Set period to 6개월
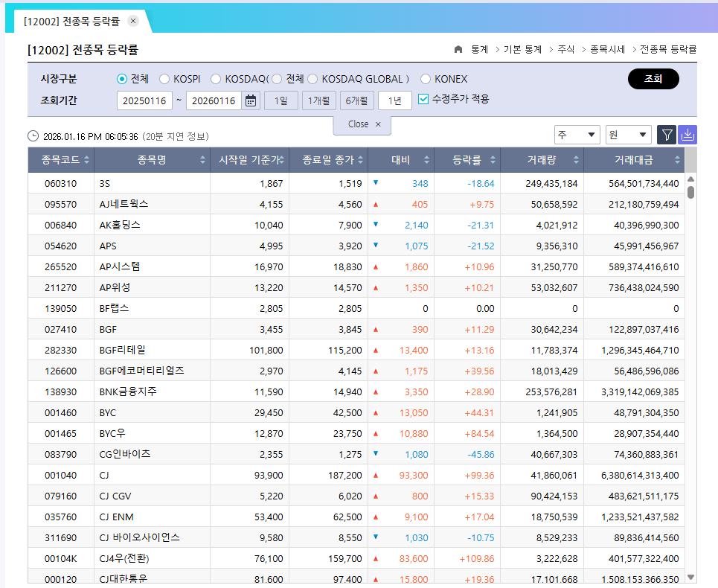 [356, 100]
